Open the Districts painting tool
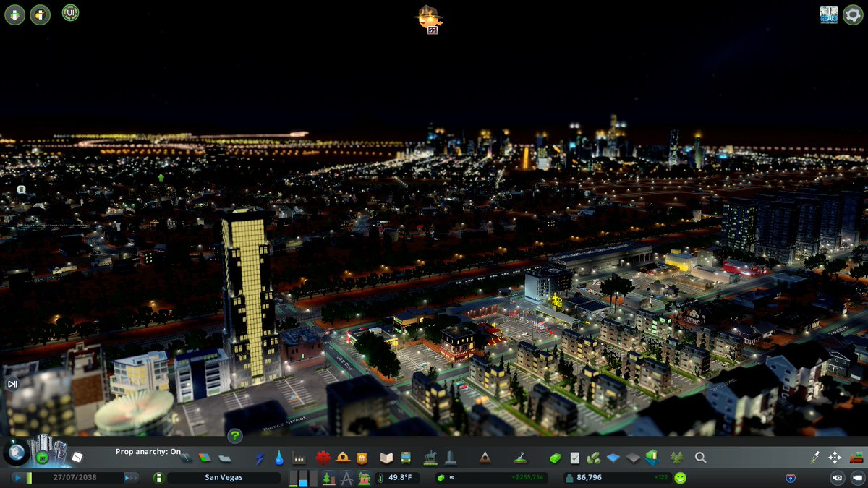868x488 pixels. (x=224, y=458)
